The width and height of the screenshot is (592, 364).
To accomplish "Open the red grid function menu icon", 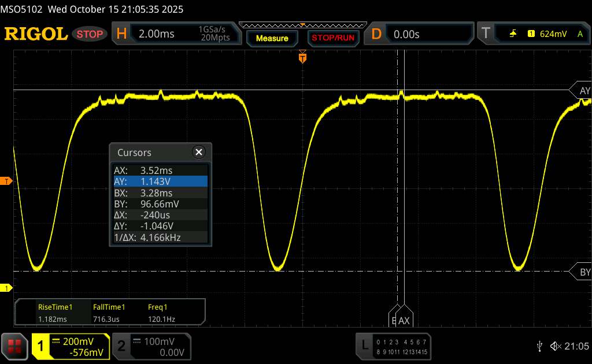I will (15, 346).
